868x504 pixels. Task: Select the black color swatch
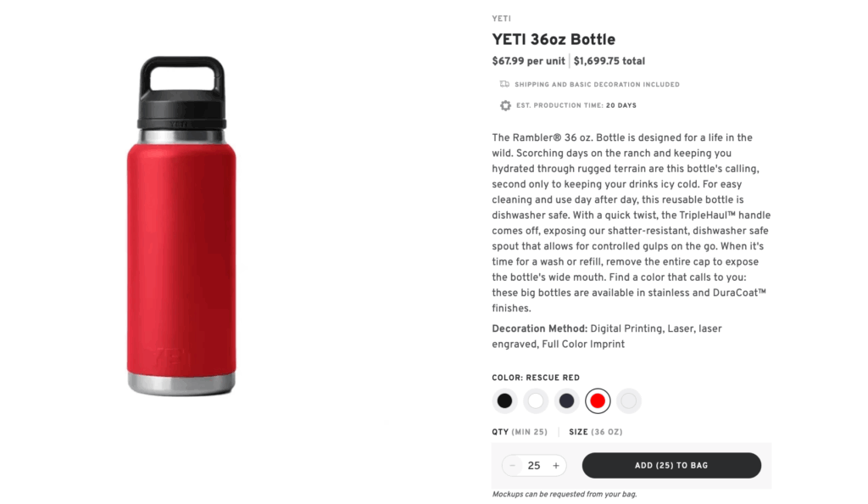(504, 400)
